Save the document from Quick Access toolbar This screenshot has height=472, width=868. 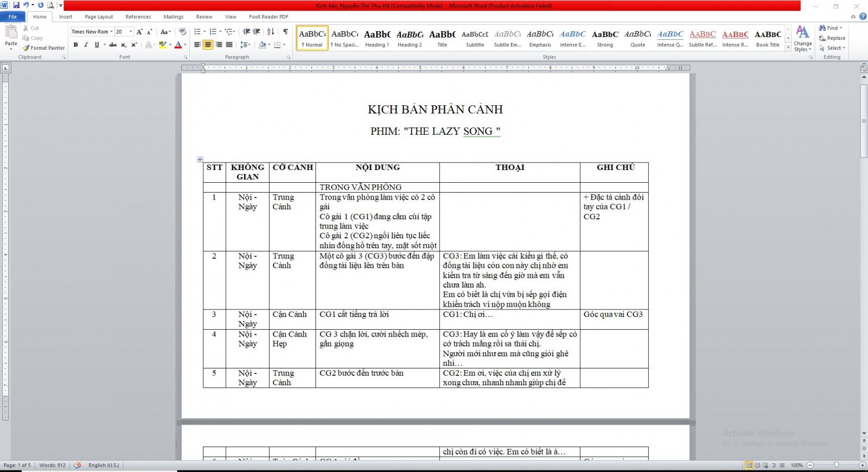16,5
